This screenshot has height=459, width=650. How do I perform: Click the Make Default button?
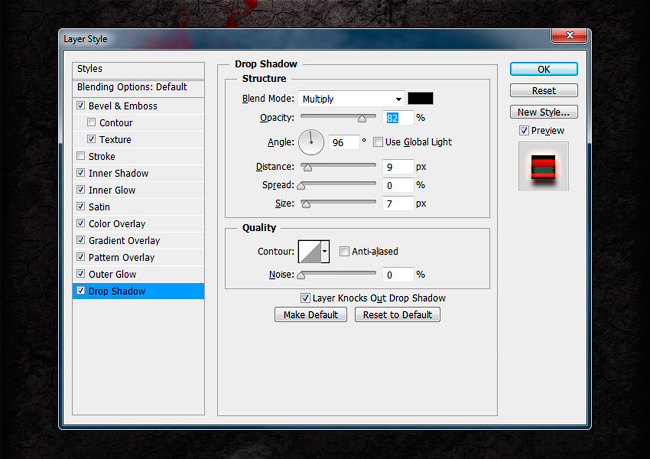pyautogui.click(x=310, y=315)
